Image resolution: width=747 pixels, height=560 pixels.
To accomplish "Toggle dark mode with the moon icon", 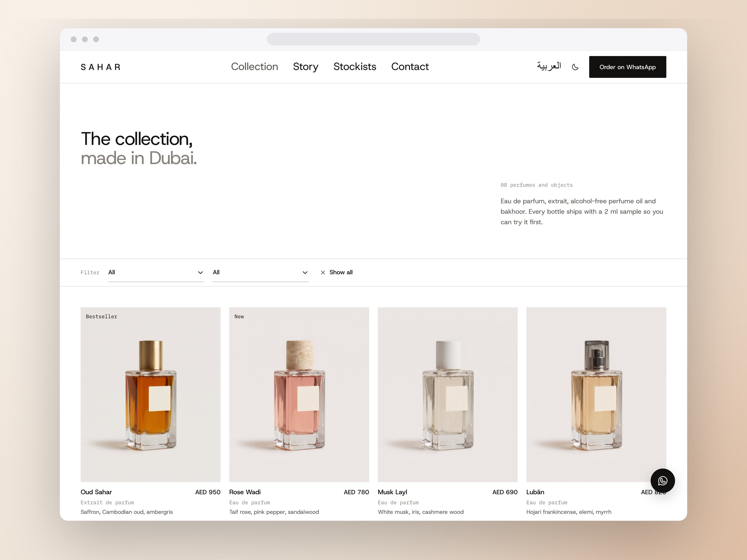I will point(575,67).
